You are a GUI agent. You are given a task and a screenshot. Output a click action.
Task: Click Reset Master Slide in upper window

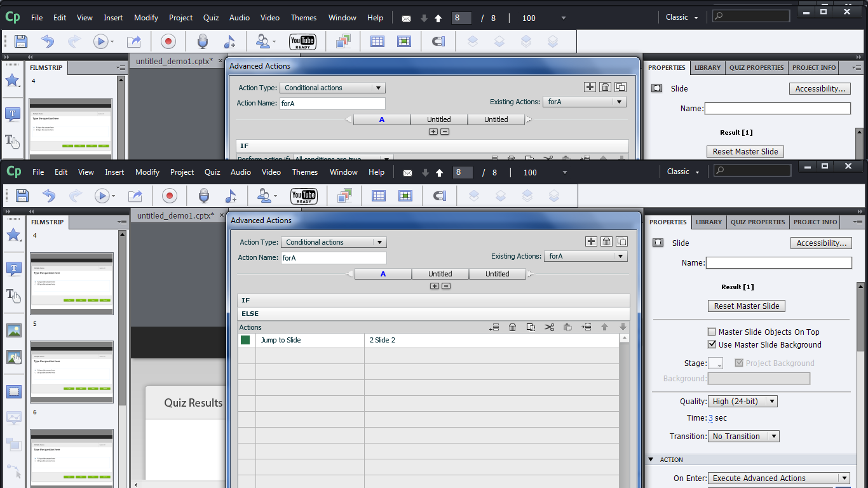(x=745, y=151)
